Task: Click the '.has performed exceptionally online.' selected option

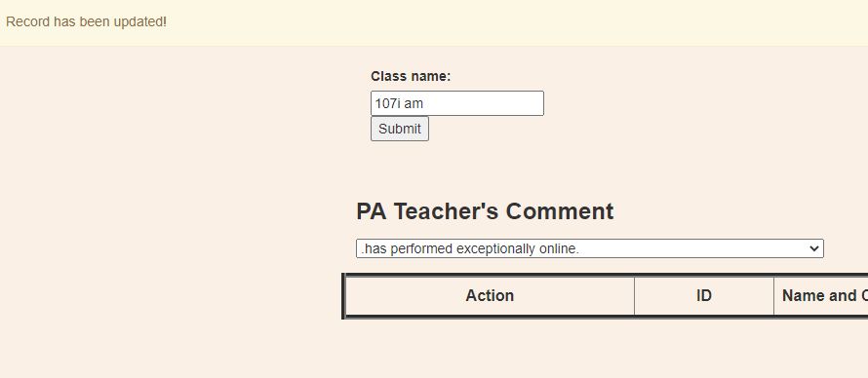Action: [x=470, y=248]
